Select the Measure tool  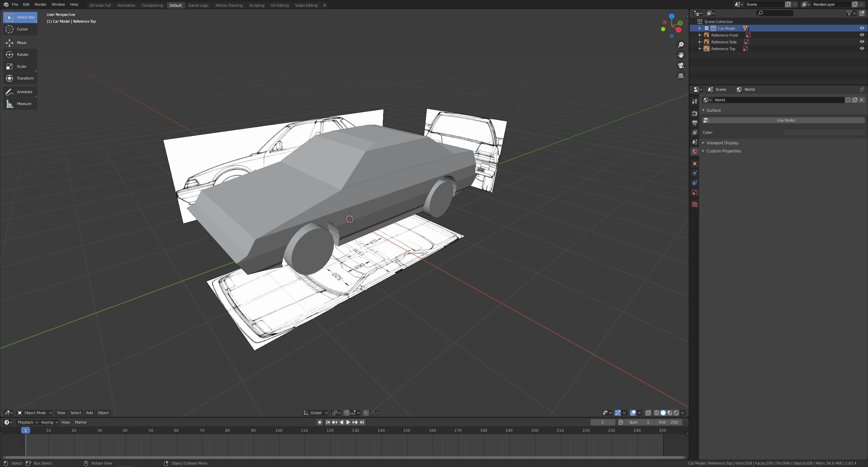pyautogui.click(x=20, y=104)
